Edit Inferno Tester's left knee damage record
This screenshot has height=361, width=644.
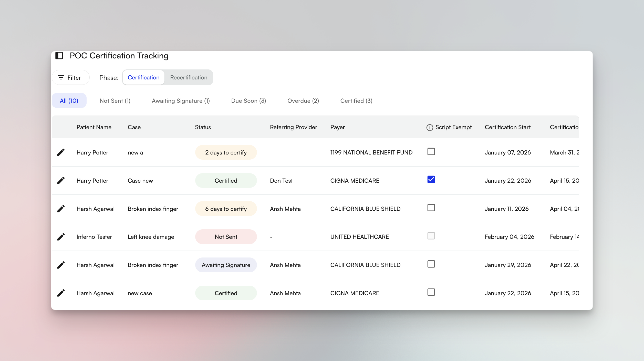[61, 236]
